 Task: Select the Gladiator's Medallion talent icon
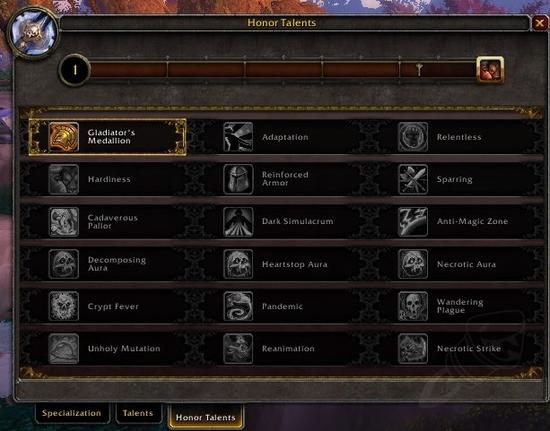(63, 137)
